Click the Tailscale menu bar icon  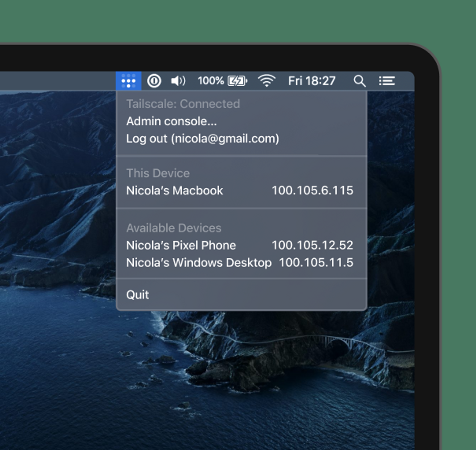128,81
